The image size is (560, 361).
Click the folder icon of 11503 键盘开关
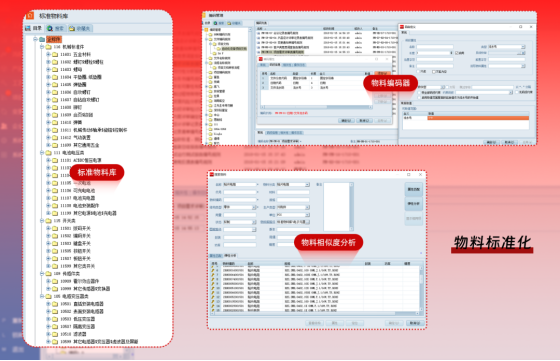coord(55,244)
